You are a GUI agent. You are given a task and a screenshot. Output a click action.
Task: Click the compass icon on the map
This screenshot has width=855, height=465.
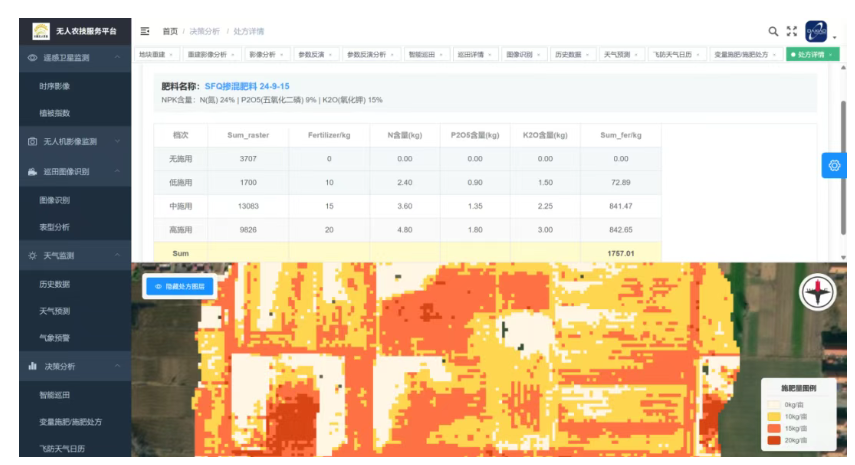(817, 292)
